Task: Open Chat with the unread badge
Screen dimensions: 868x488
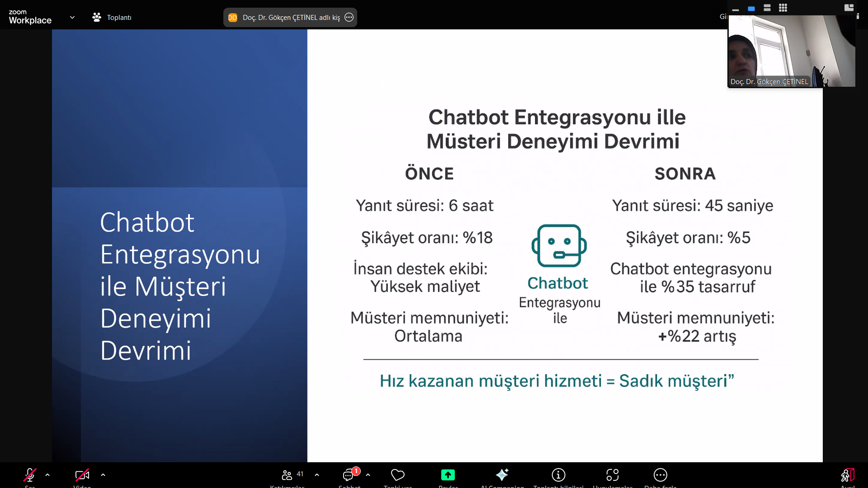Action: (349, 475)
